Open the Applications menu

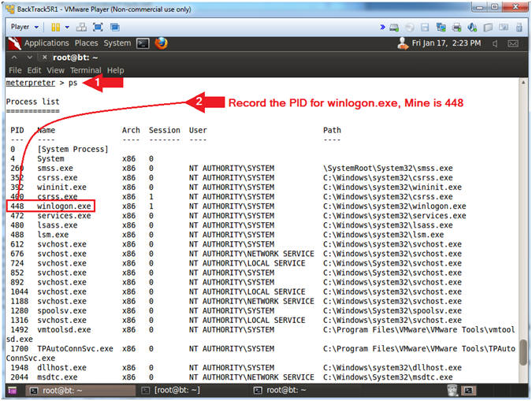click(x=47, y=43)
